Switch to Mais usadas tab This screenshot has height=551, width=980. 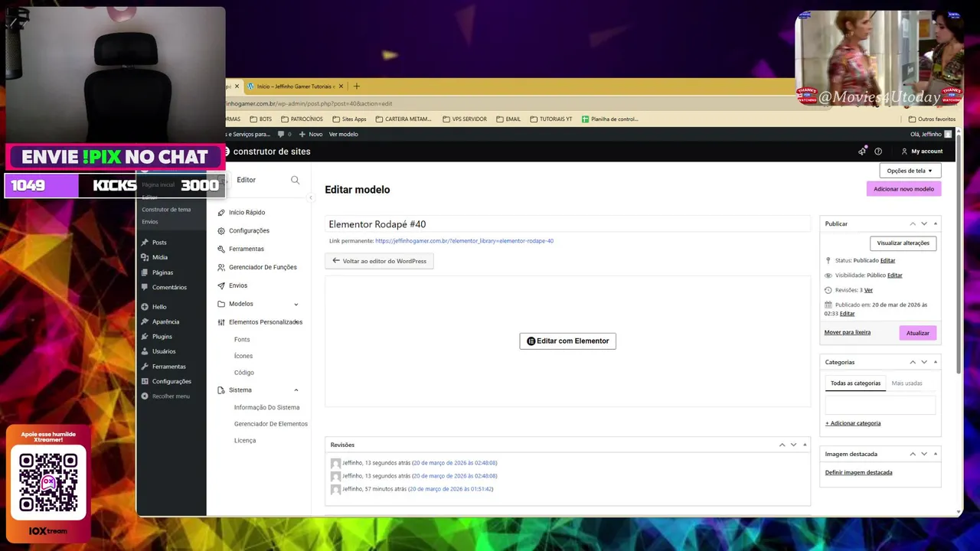pos(906,383)
